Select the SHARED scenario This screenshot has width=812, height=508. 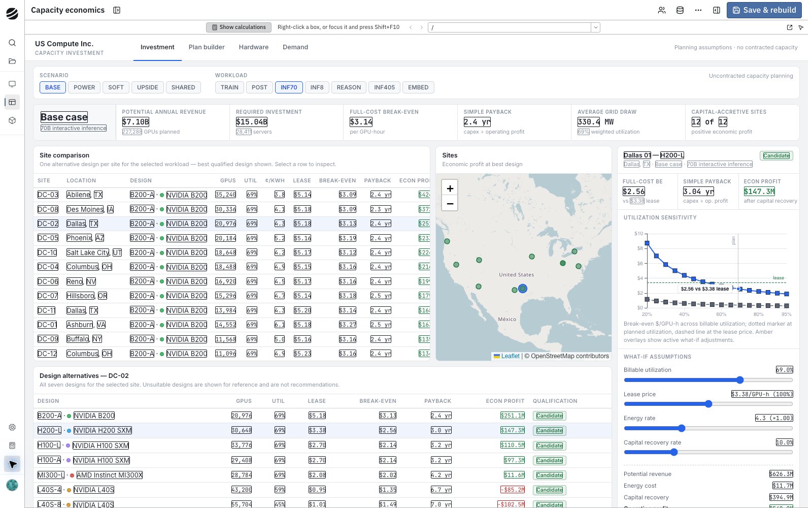[183, 87]
